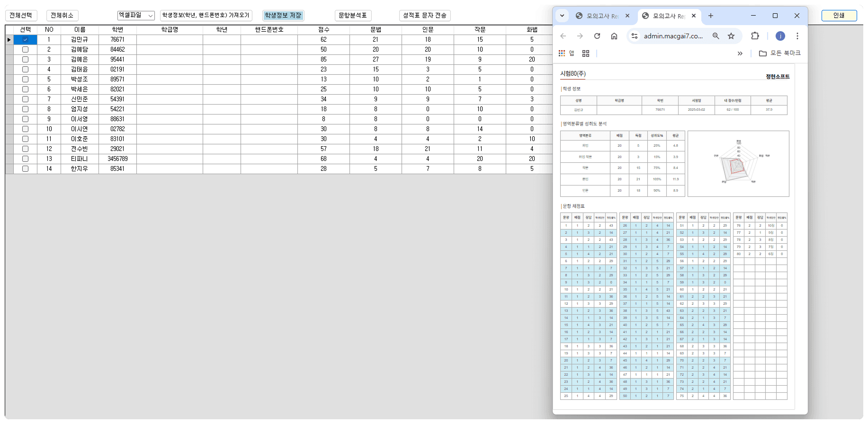Open the browser extensions puzzle icon
Image resolution: width=868 pixels, height=424 pixels.
[x=755, y=36]
